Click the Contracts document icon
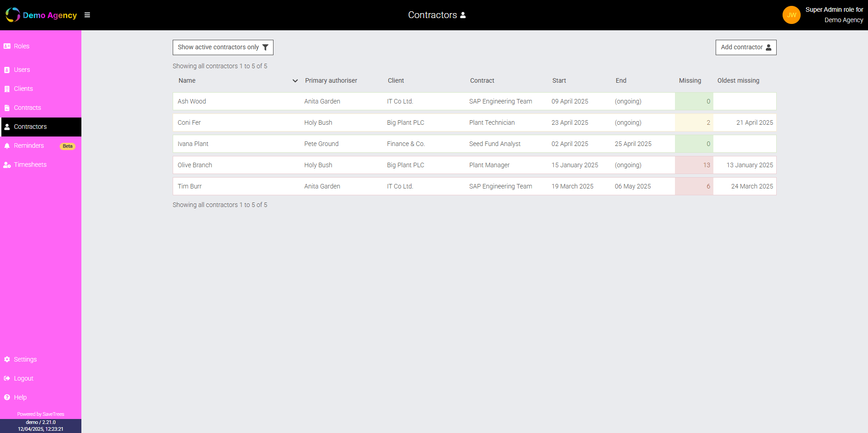868x433 pixels. [x=7, y=108]
